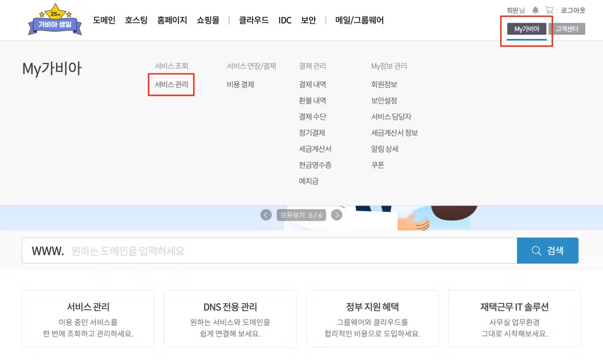Open the 클라우드 top navigation menu
Viewport: 603px width, 364px height.
254,20
